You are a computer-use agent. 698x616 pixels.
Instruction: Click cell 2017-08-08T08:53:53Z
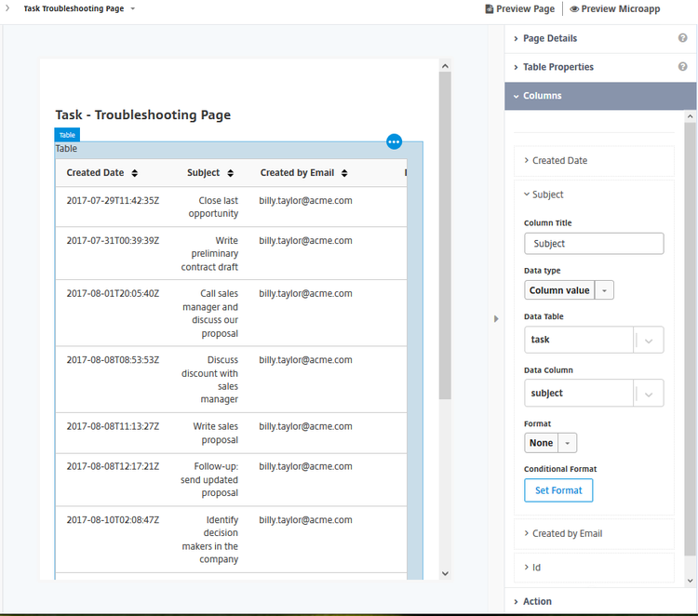pyautogui.click(x=113, y=360)
